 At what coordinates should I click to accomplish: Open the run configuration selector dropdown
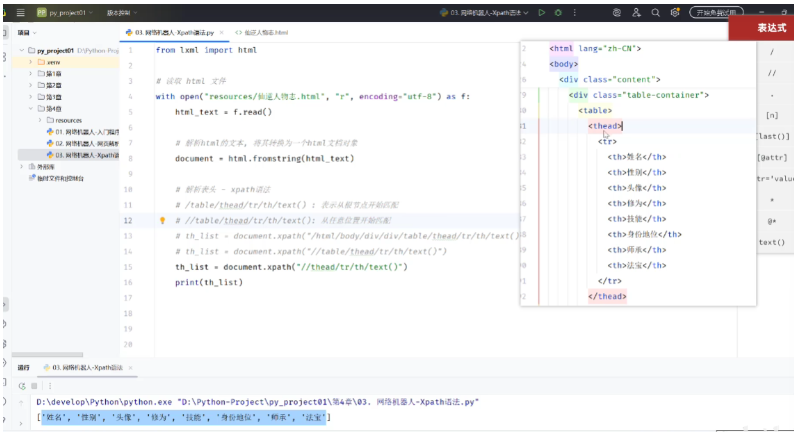point(485,13)
